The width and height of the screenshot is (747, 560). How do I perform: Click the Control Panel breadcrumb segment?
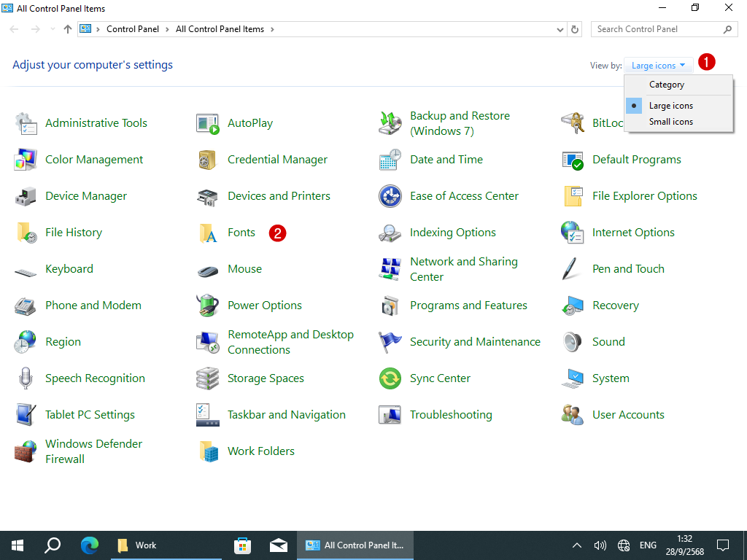pyautogui.click(x=132, y=29)
